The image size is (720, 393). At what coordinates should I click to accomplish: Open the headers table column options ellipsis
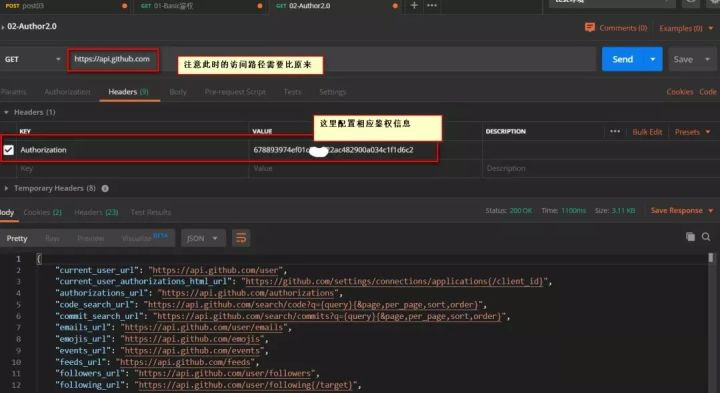(615, 131)
